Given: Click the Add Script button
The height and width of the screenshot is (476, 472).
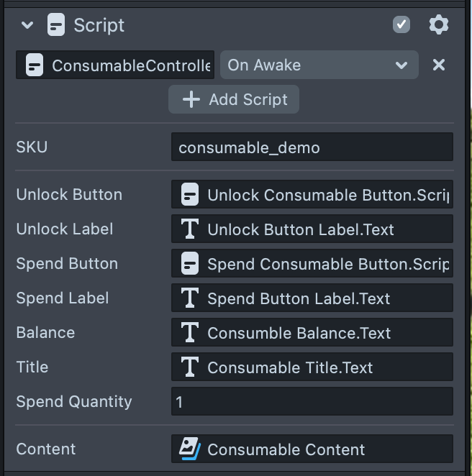Looking at the screenshot, I should point(234,100).
